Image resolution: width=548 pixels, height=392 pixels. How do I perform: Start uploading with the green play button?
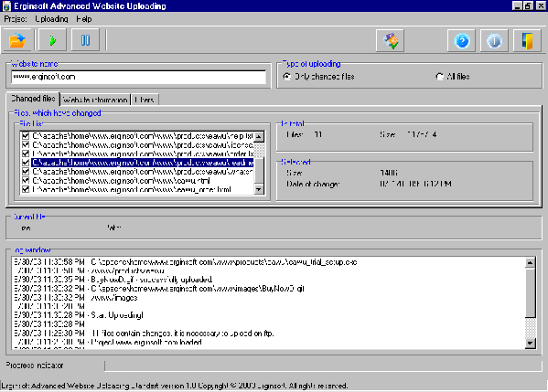(52, 40)
